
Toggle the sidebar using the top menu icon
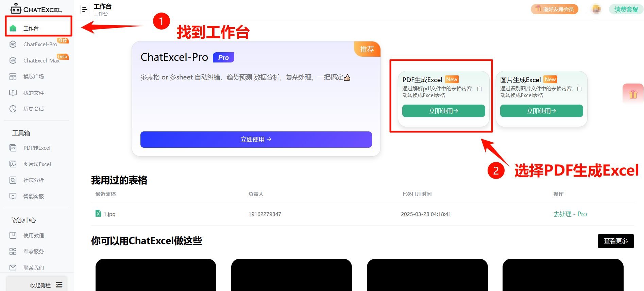coord(85,10)
